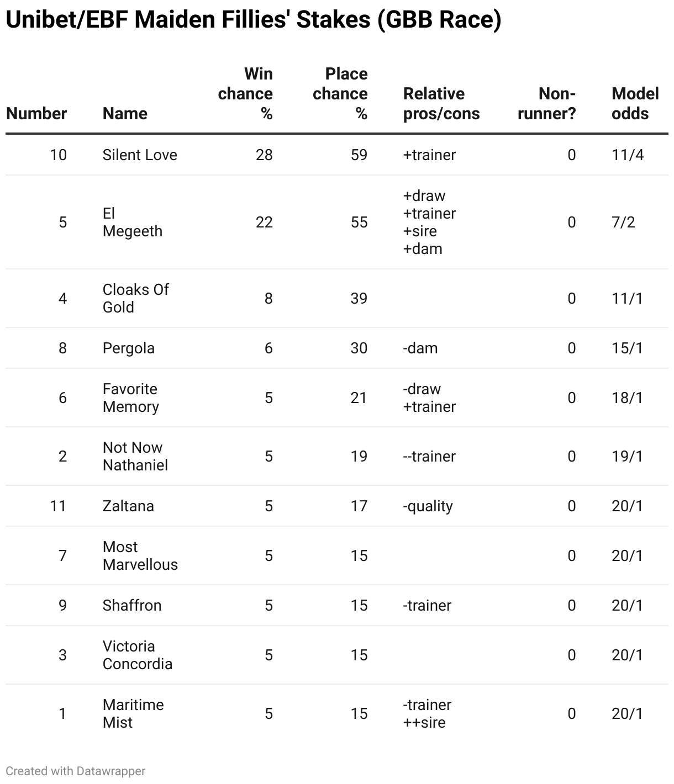Open the Created with Datawrapper link

[76, 771]
